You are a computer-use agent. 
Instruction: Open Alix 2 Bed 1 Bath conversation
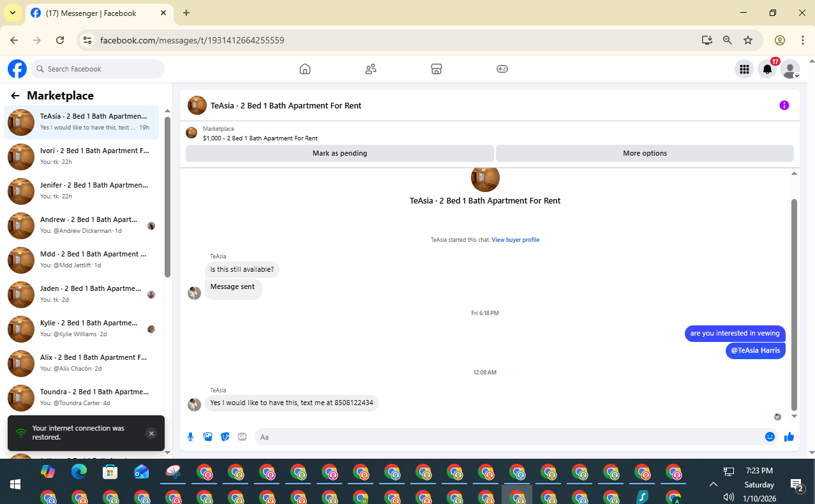(82, 363)
